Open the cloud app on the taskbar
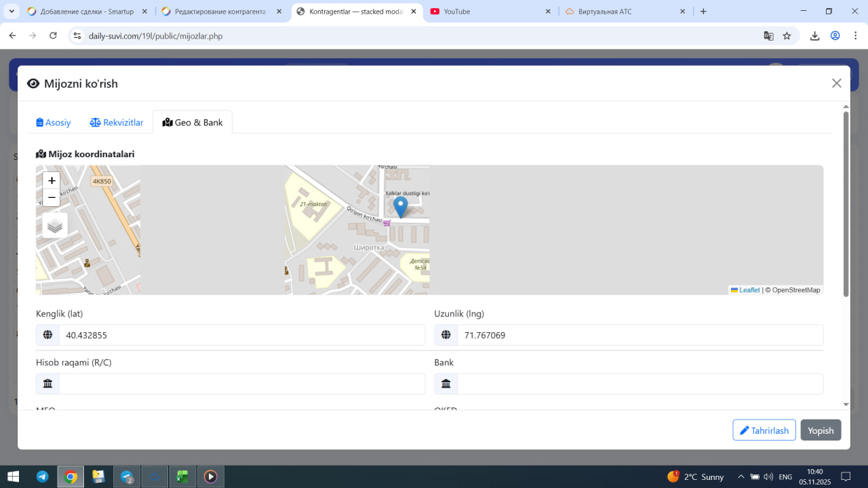 [x=155, y=476]
